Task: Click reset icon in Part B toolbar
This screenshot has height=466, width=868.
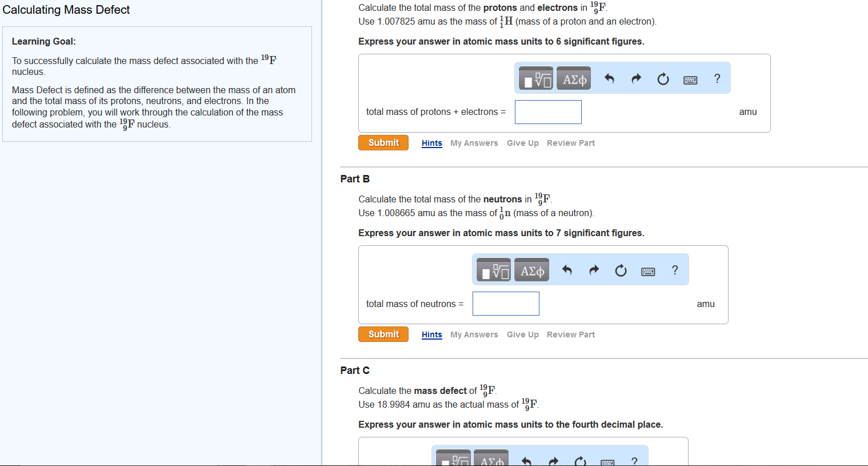Action: pyautogui.click(x=621, y=270)
